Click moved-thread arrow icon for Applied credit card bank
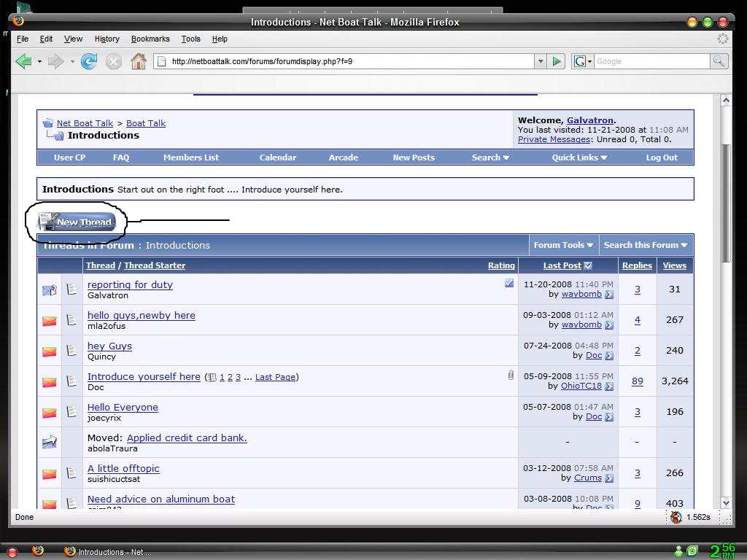Screen dimensions: 747x560 pos(50,443)
